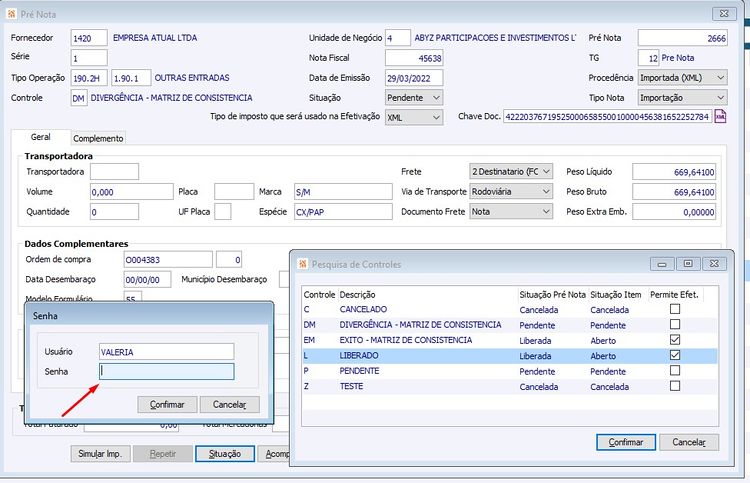Minimize the Pesquisa de Controles dialog
Image resolution: width=750 pixels, height=483 pixels.
pos(662,264)
